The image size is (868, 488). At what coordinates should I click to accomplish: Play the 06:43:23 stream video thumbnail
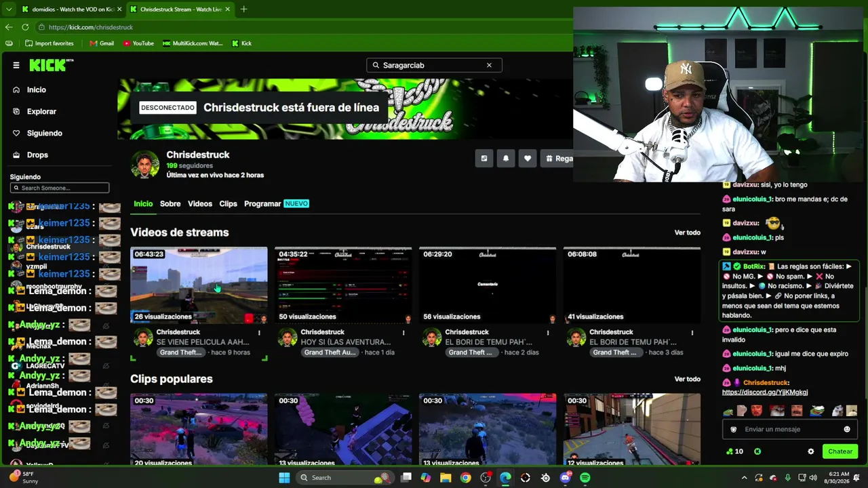tap(199, 285)
